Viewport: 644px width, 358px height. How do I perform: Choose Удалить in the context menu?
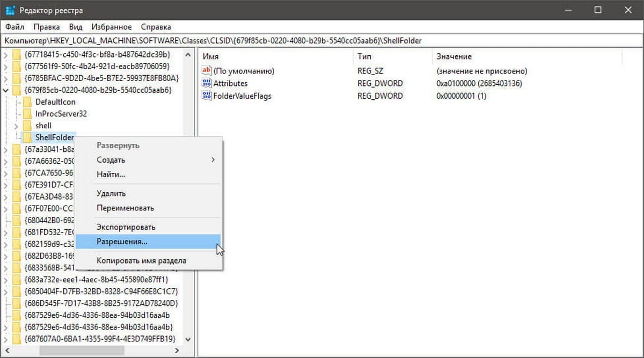(x=148, y=193)
